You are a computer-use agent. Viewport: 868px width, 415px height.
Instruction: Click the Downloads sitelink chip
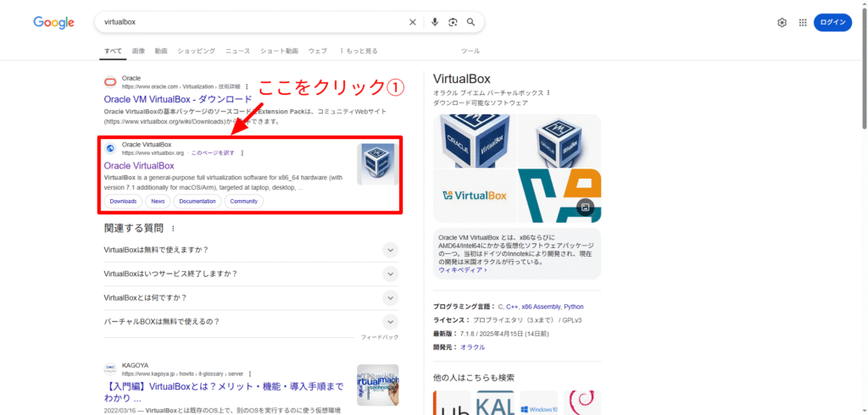[x=123, y=202]
